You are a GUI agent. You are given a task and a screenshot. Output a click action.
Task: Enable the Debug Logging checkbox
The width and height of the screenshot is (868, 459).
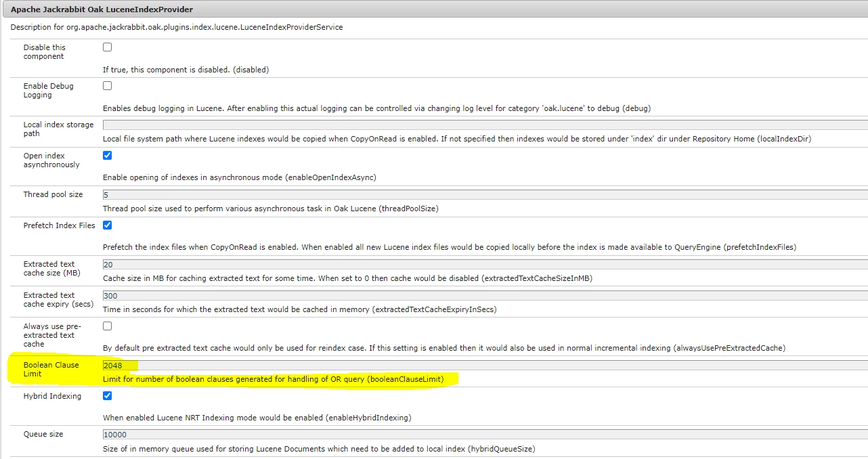[107, 86]
